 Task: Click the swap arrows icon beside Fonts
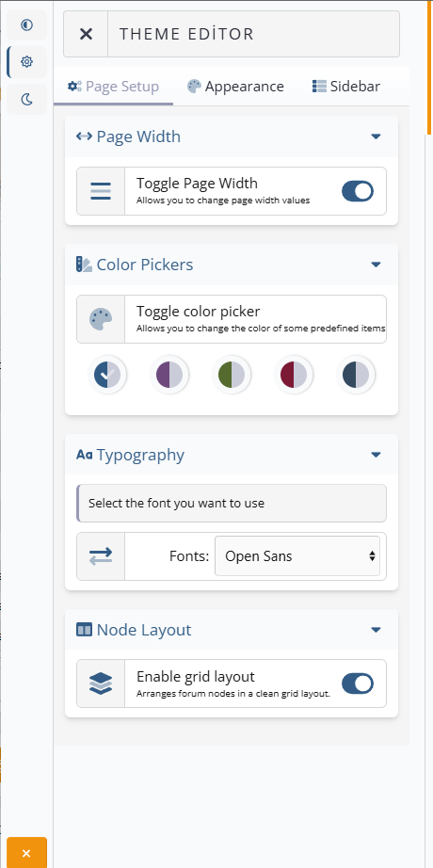pos(101,555)
